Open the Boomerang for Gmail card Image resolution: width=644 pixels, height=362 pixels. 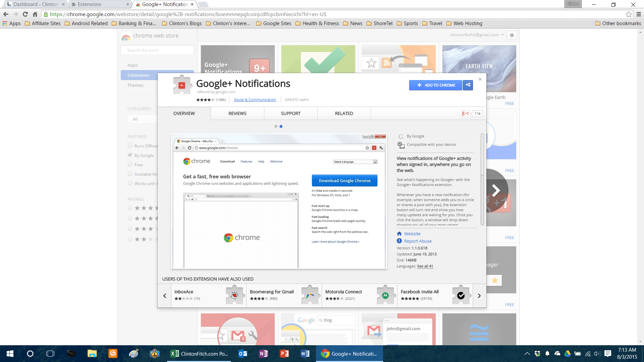[284, 296]
